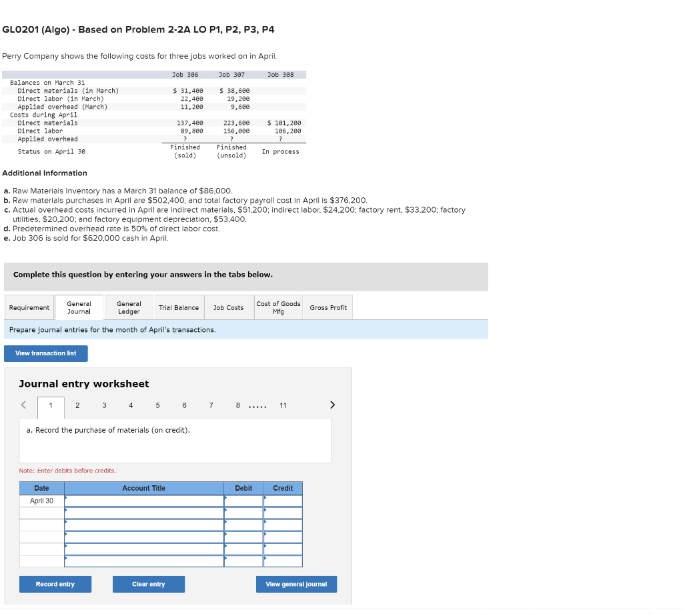The height and width of the screenshot is (616, 683).
Task: Click fourth row Credit field
Action: [x=283, y=537]
